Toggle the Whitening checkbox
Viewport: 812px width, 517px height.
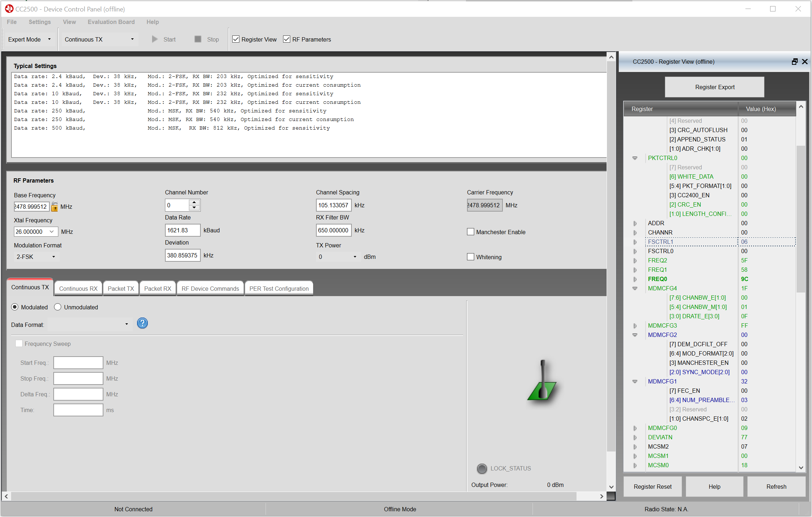tap(471, 257)
